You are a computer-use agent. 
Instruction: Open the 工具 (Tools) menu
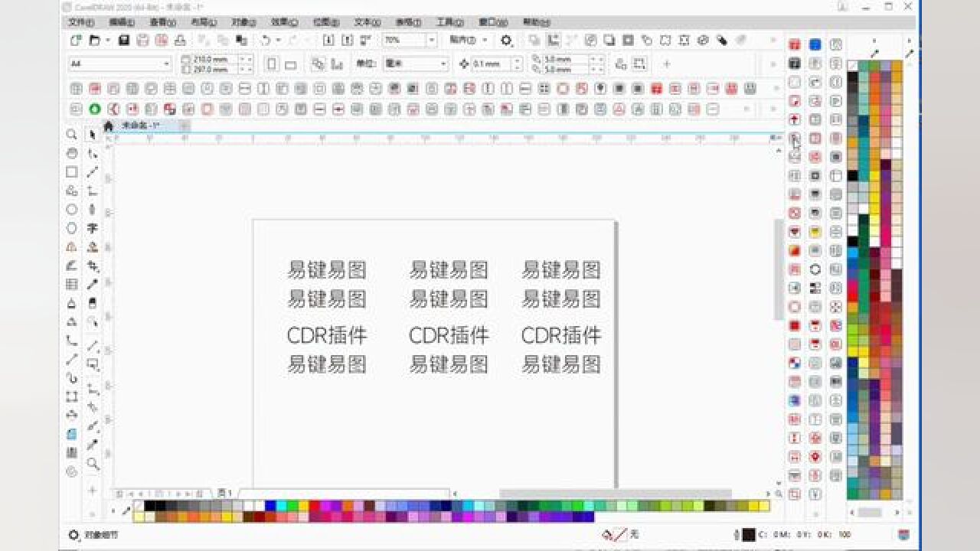pos(449,22)
